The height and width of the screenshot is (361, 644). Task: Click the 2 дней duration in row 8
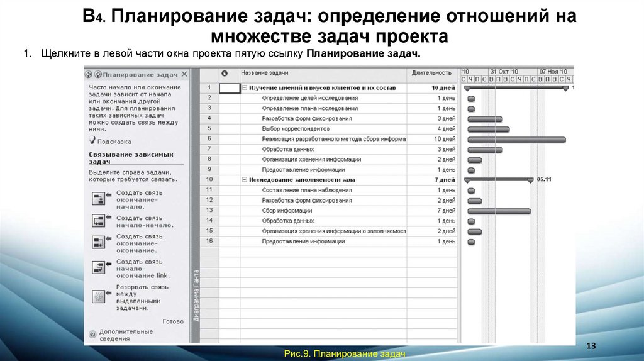coord(447,159)
